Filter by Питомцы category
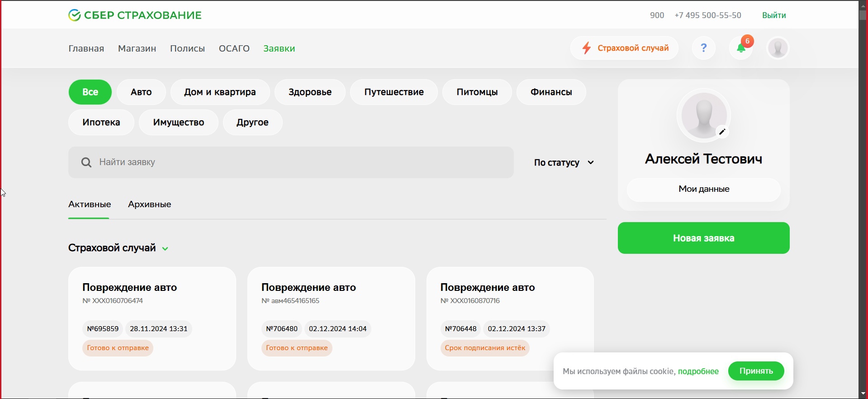The image size is (868, 399). pos(477,92)
